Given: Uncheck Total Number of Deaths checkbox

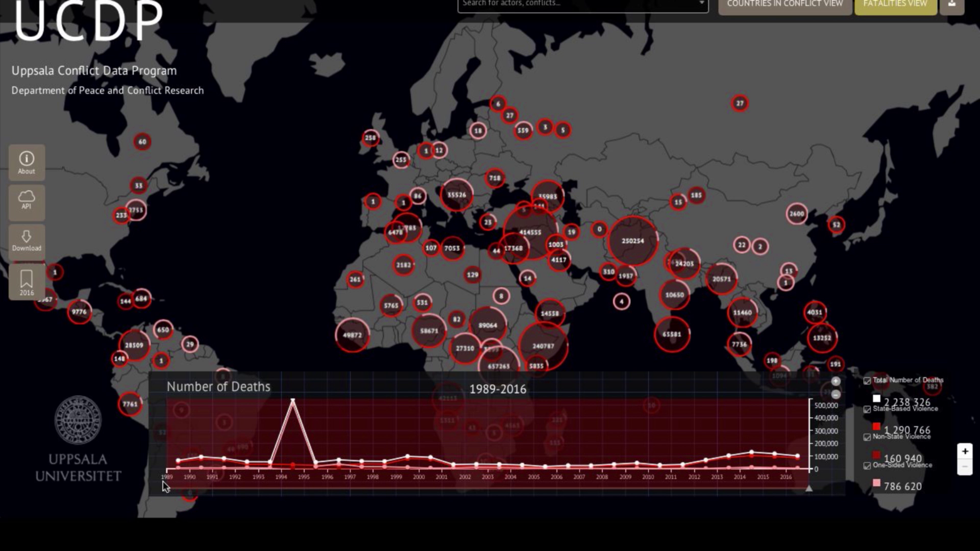Looking at the screenshot, I should [x=867, y=381].
